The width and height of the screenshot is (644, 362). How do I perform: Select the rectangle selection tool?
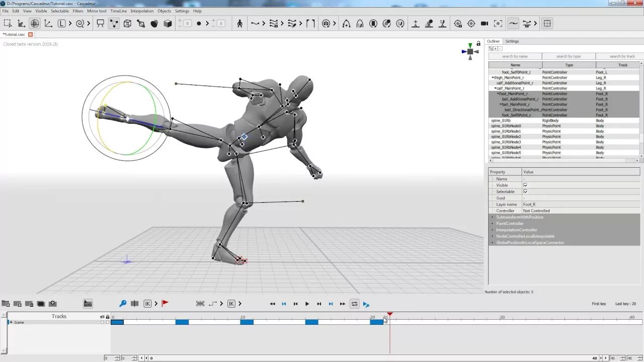click(x=8, y=23)
